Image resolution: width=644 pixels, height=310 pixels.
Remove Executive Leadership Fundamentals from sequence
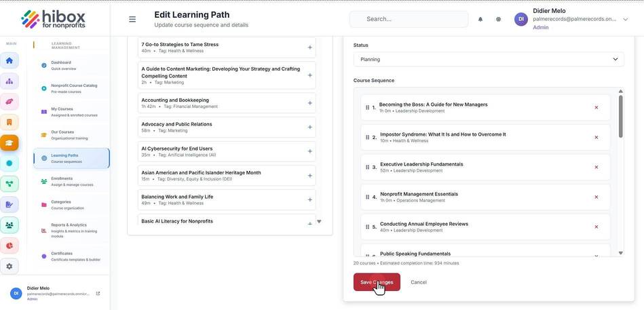pyautogui.click(x=596, y=167)
